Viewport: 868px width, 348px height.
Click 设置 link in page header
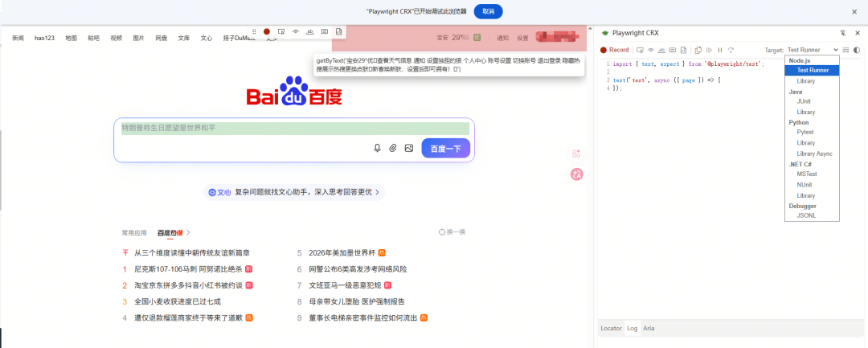coord(522,38)
